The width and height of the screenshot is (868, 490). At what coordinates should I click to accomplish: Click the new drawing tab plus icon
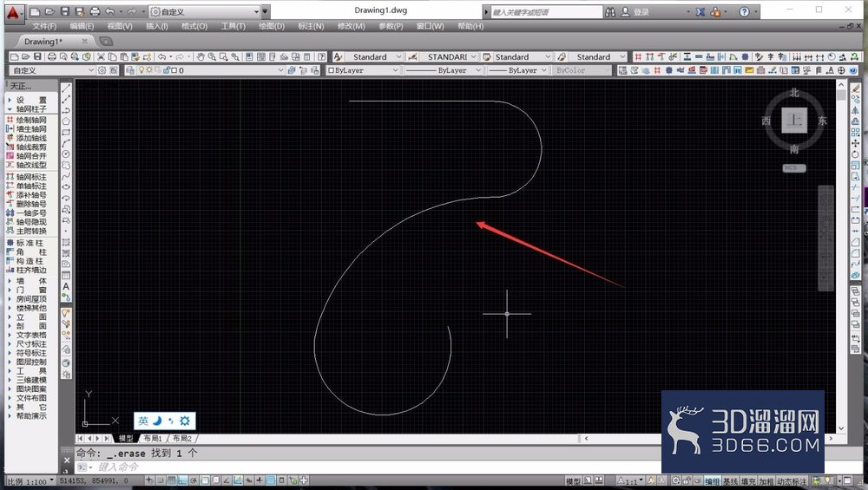tap(106, 41)
